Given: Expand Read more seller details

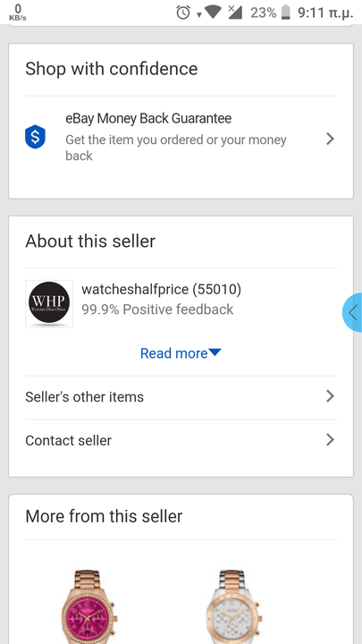Looking at the screenshot, I should (181, 353).
